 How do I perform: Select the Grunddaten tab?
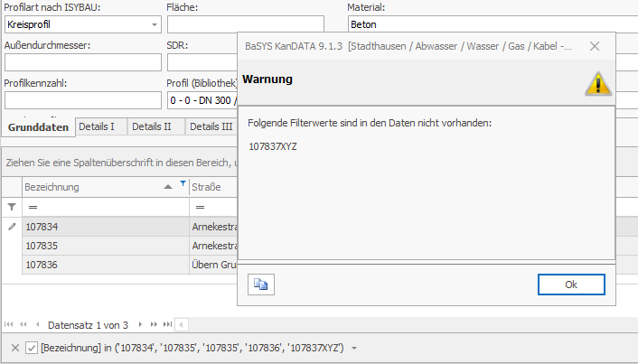point(38,126)
